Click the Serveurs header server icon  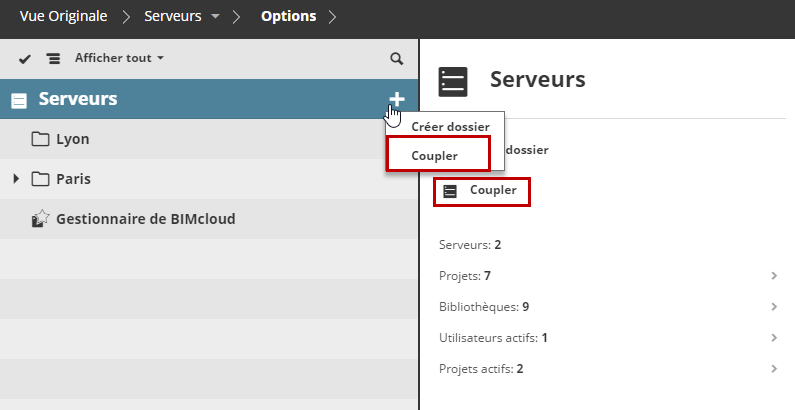coord(19,100)
